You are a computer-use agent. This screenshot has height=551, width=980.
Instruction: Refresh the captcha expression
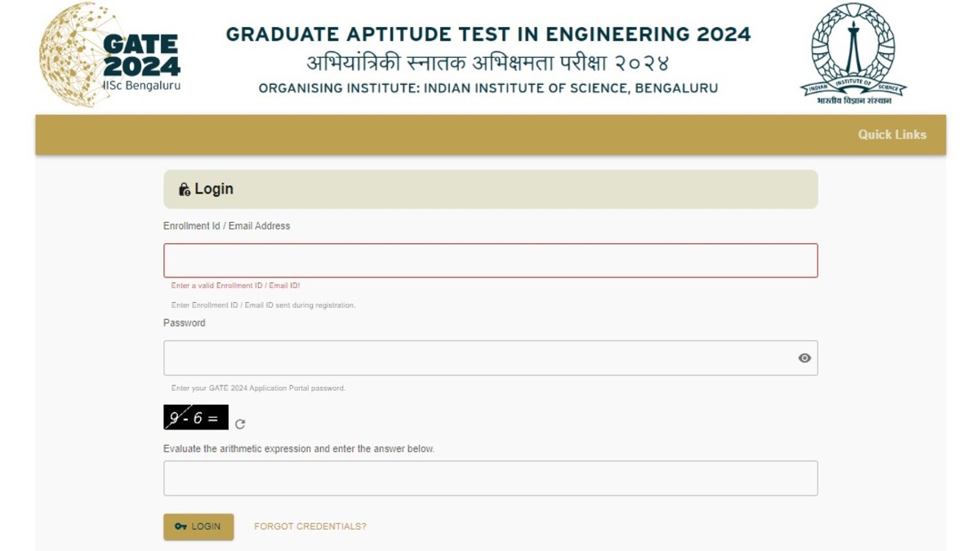[x=240, y=424]
